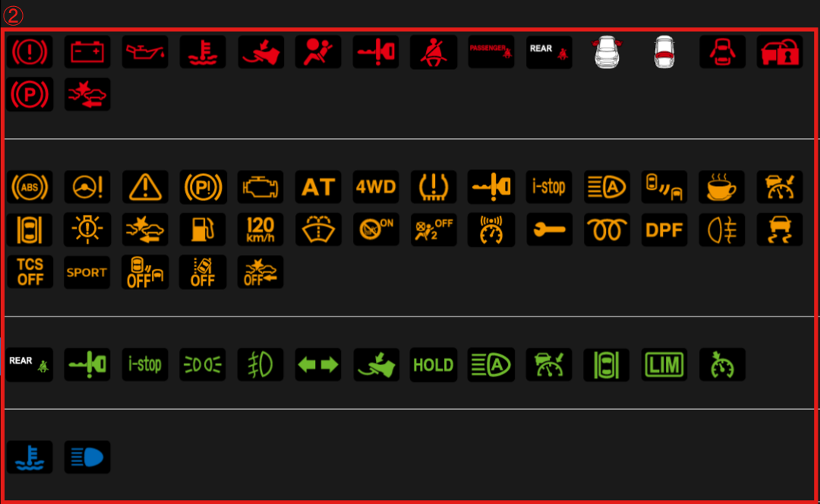The width and height of the screenshot is (820, 504).
Task: Select the amber 4WD indicator icon
Action: (376, 187)
